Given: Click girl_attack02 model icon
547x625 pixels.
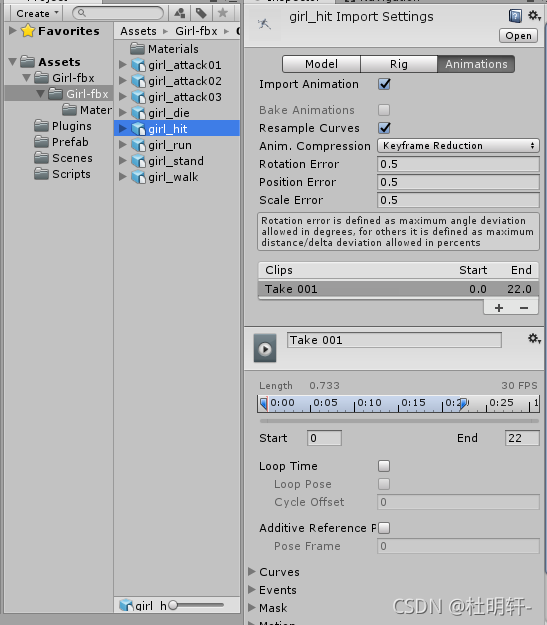Looking at the screenshot, I should point(138,81).
